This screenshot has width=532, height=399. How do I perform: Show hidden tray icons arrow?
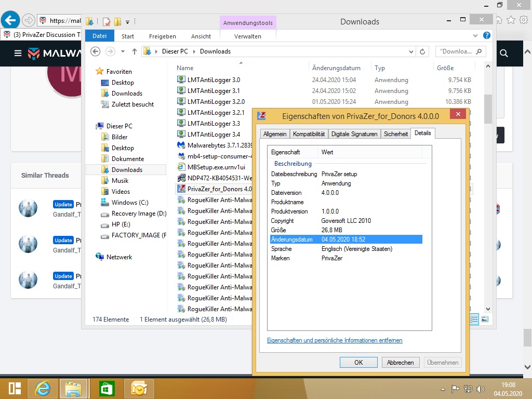click(443, 389)
